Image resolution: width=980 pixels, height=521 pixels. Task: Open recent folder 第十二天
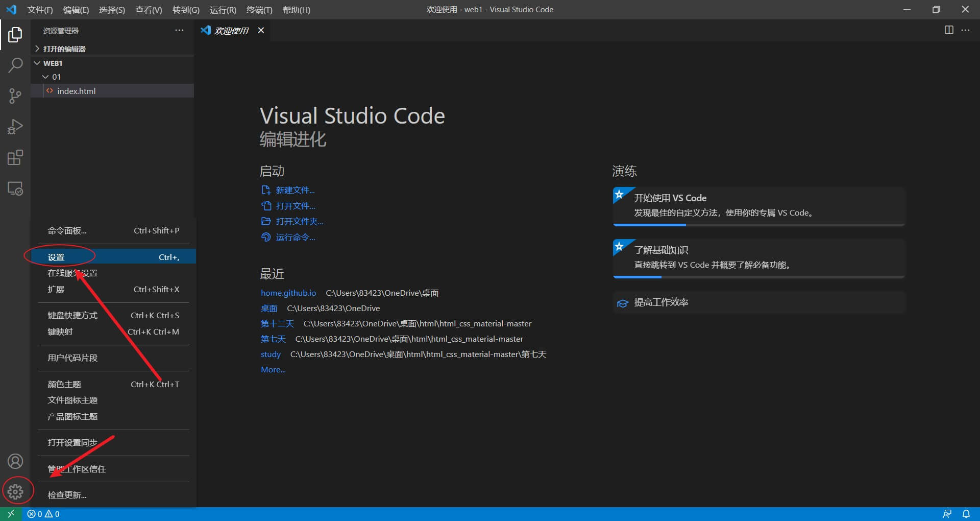tap(277, 323)
